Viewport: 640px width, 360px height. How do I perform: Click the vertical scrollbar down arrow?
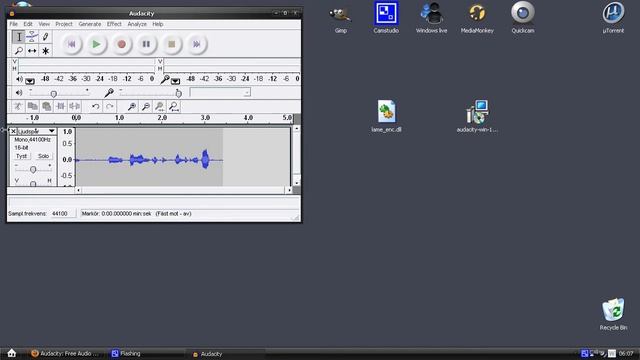(297, 182)
